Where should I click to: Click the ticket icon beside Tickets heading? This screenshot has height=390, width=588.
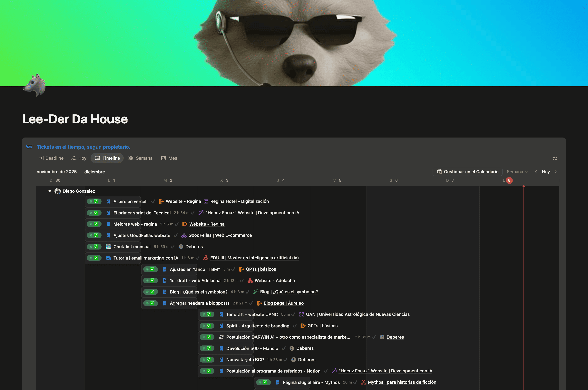(30, 147)
